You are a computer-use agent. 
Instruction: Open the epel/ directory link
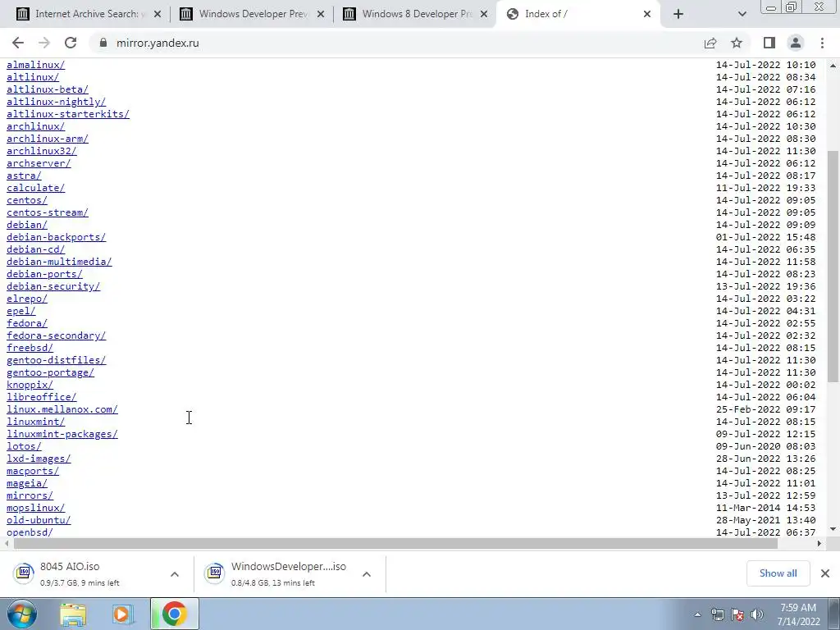(x=21, y=311)
